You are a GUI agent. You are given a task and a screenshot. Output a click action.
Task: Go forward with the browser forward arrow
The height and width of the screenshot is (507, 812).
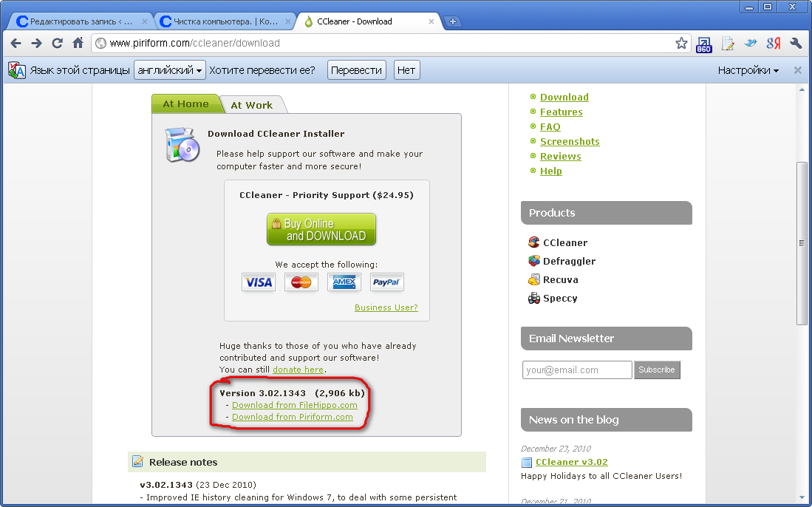[36, 43]
